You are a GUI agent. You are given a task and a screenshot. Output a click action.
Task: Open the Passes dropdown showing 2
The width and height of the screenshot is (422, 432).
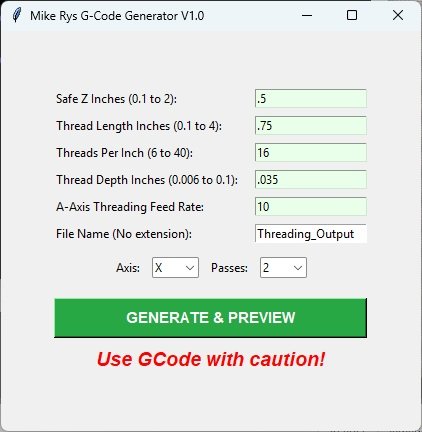[x=283, y=268]
